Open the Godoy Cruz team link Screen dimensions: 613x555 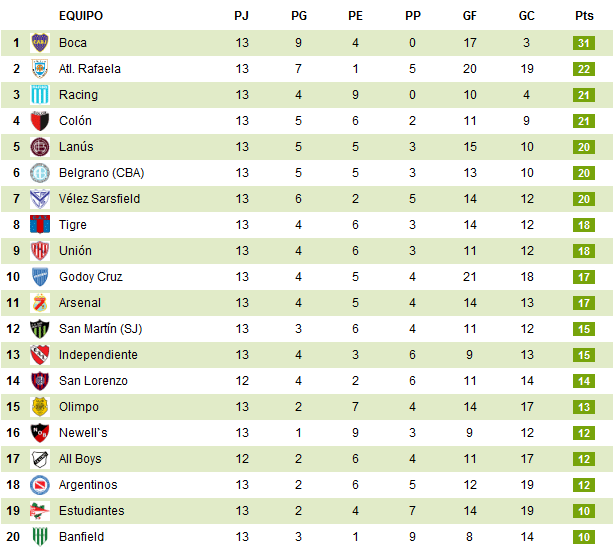point(90,277)
